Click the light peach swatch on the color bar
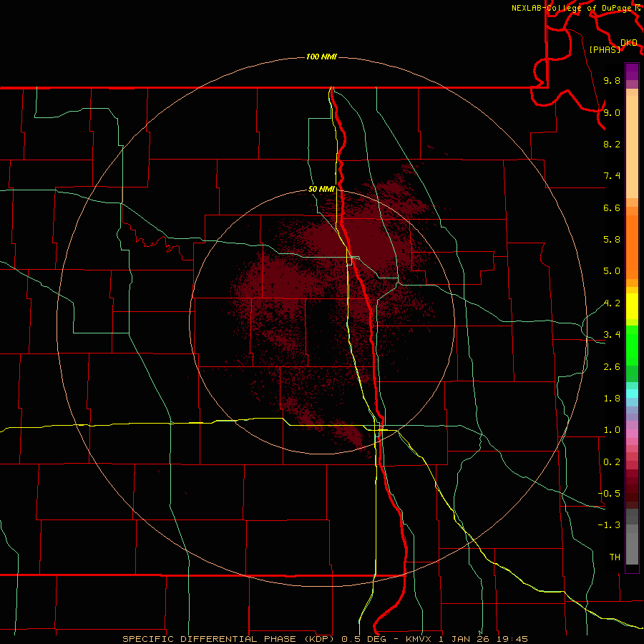644x644 pixels. click(632, 147)
